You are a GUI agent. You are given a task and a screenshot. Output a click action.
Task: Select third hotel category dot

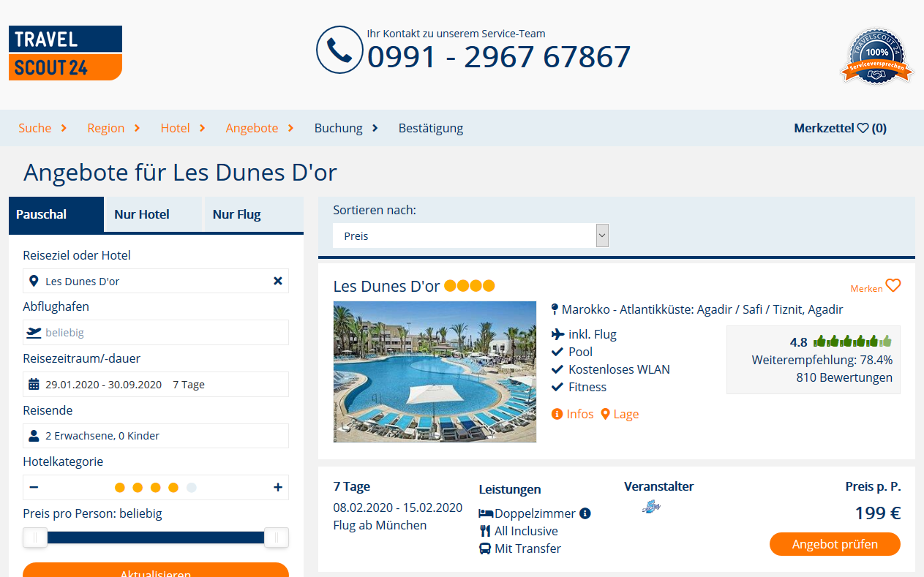pyautogui.click(x=155, y=488)
